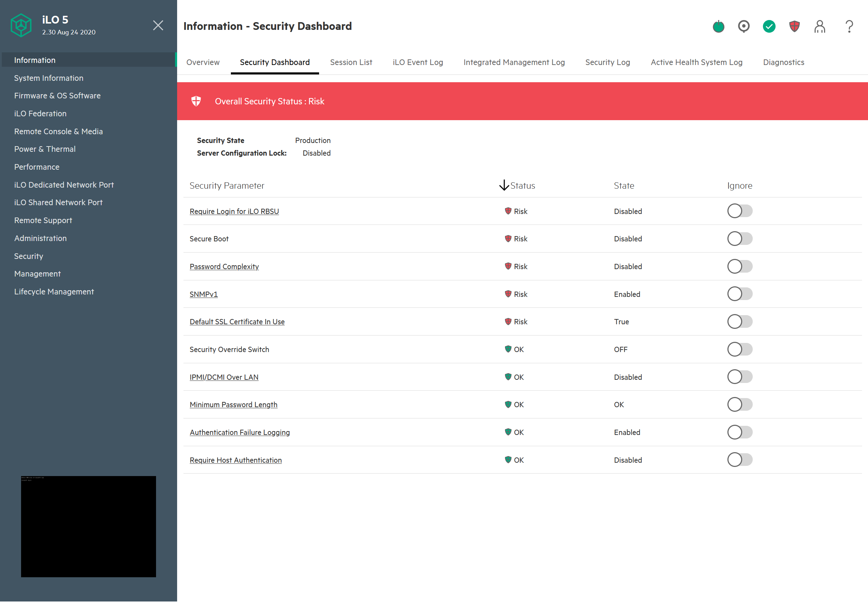Open the Administration sidebar section
Image resolution: width=868 pixels, height=605 pixels.
[x=40, y=239]
